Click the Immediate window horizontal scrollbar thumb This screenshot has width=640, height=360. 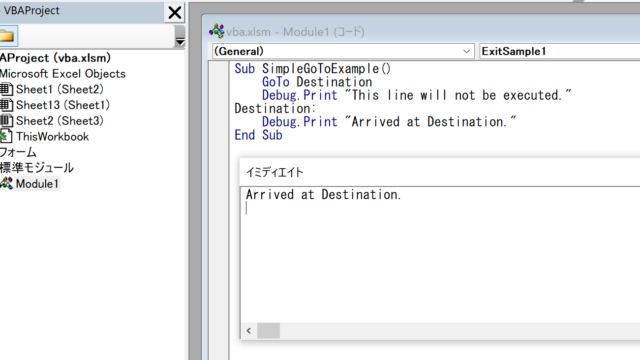[x=269, y=331]
